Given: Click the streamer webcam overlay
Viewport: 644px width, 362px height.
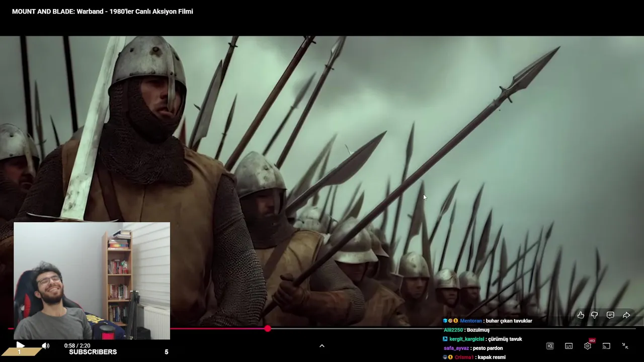Looking at the screenshot, I should coord(92,281).
